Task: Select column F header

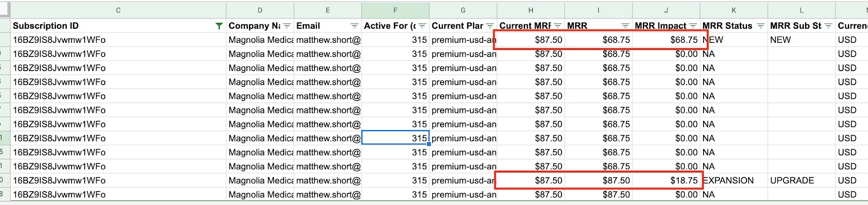Action: [x=395, y=10]
